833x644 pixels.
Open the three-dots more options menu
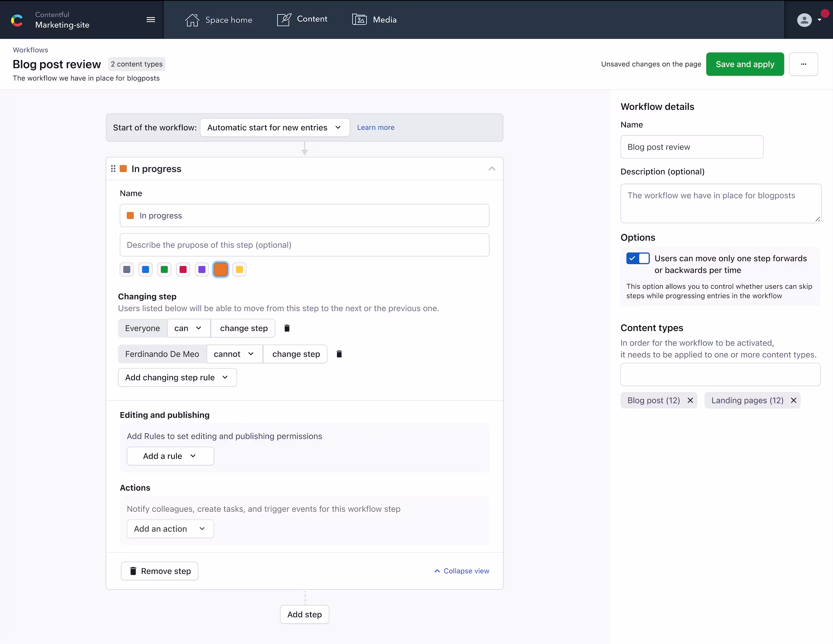click(x=803, y=64)
